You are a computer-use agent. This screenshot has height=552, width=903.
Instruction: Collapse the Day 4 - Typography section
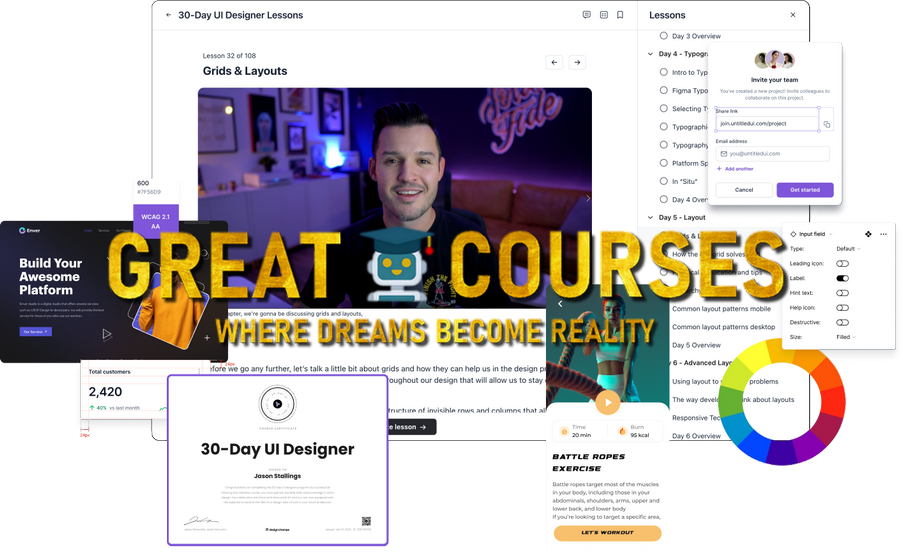(x=650, y=54)
